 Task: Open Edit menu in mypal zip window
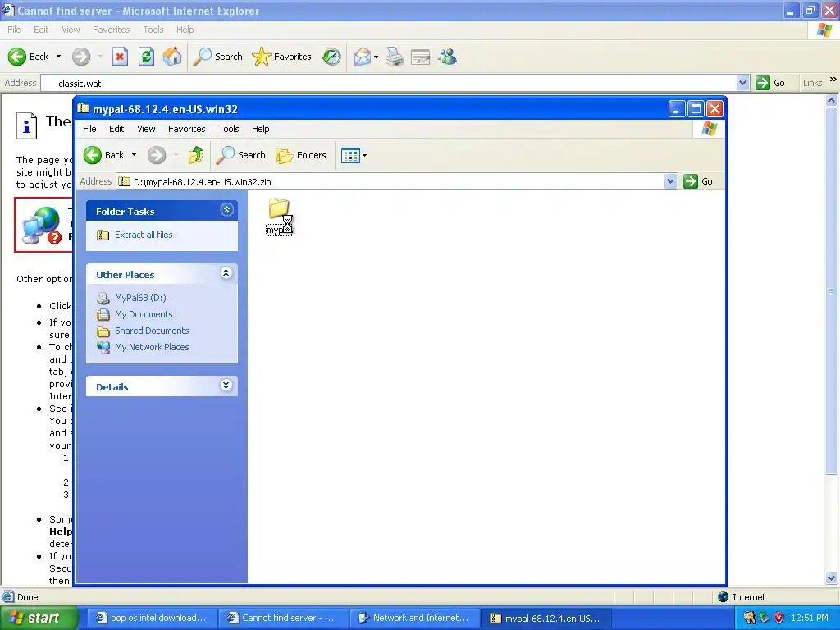(116, 129)
